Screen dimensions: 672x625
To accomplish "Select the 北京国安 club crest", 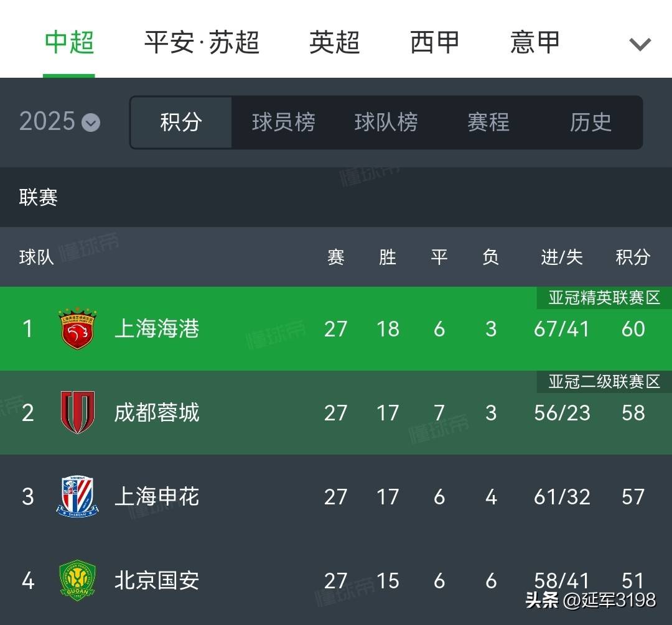I will click(77, 580).
